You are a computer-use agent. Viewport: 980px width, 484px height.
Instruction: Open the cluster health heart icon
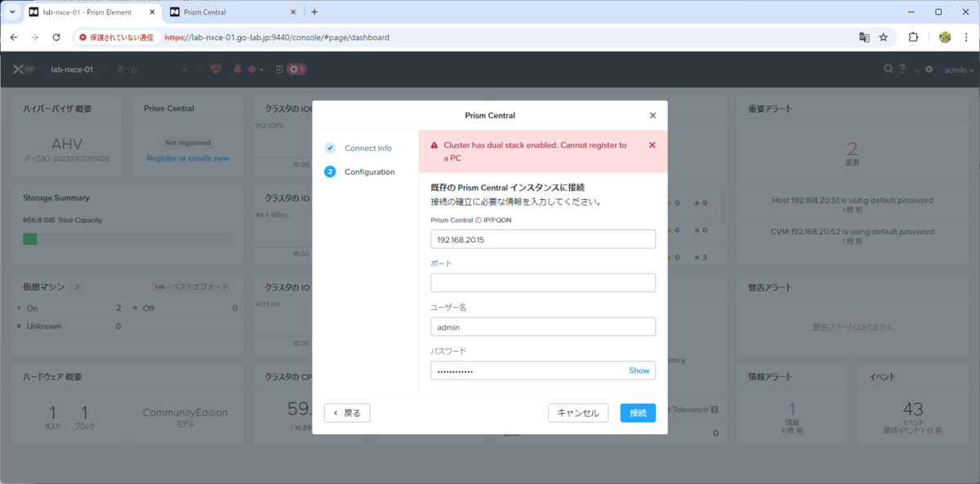216,69
